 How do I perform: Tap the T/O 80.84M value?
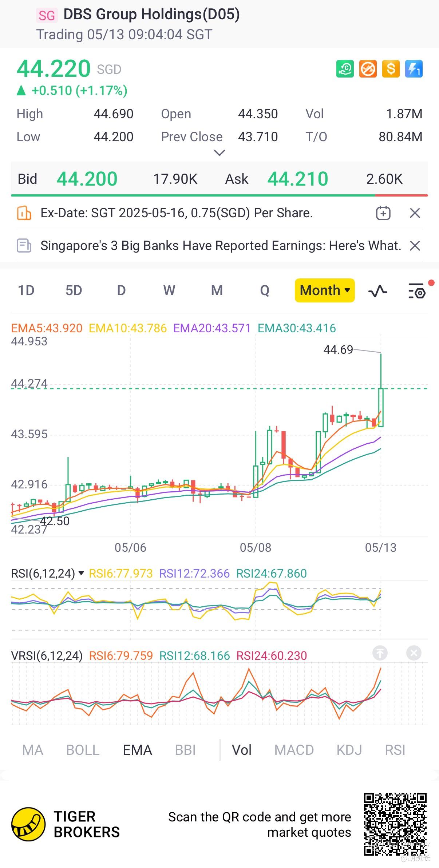(x=400, y=137)
